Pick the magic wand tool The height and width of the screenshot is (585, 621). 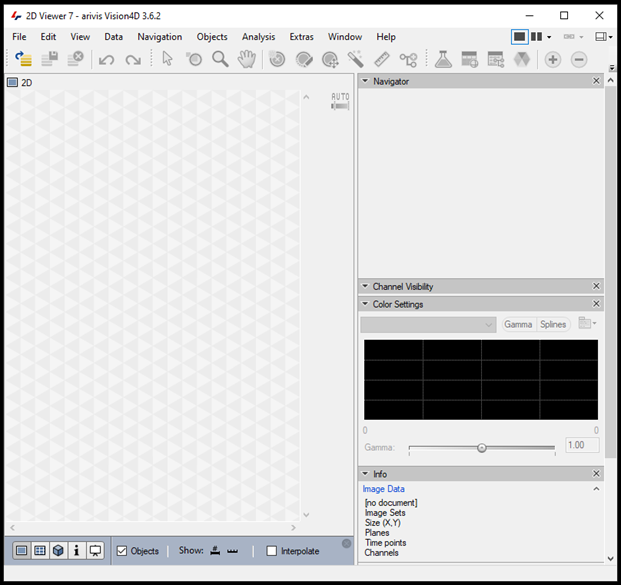(x=355, y=60)
